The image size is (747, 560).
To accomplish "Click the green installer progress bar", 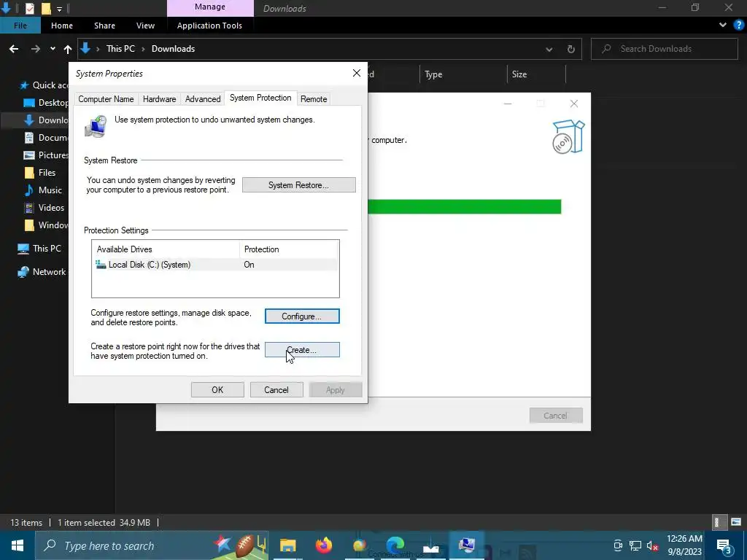I will tap(465, 206).
